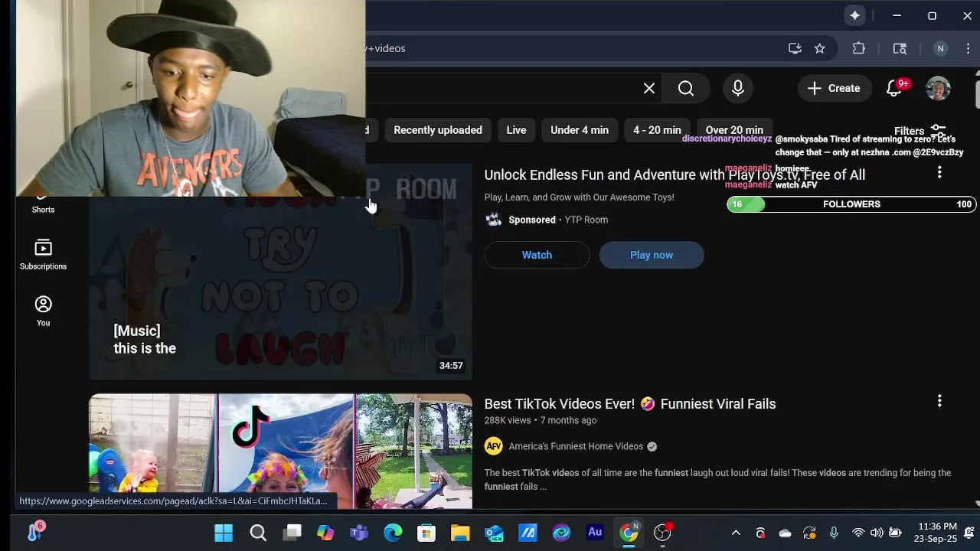The width and height of the screenshot is (980, 551).
Task: Click the Create button
Action: coord(834,88)
